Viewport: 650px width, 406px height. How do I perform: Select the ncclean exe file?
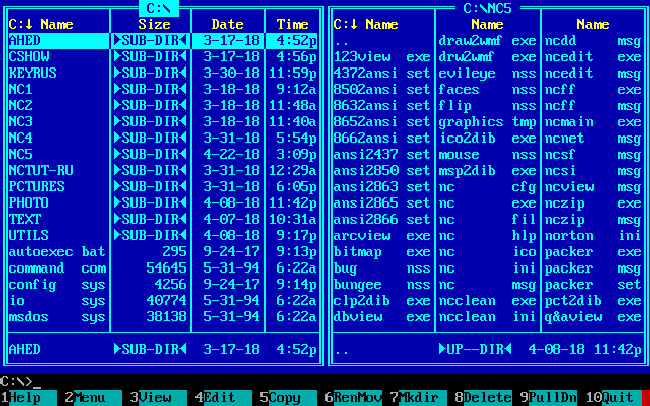[488, 301]
